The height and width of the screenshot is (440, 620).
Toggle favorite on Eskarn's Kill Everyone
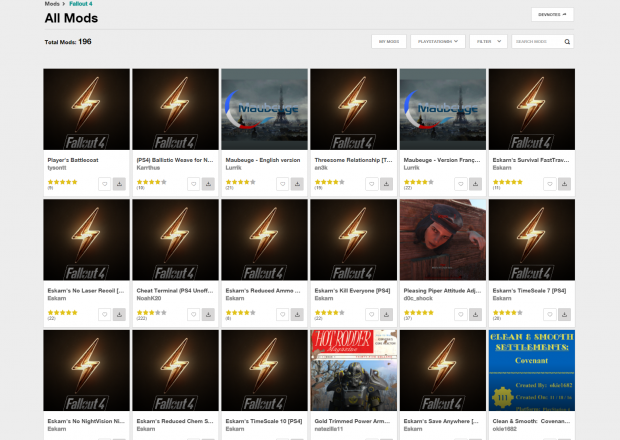[x=372, y=314]
